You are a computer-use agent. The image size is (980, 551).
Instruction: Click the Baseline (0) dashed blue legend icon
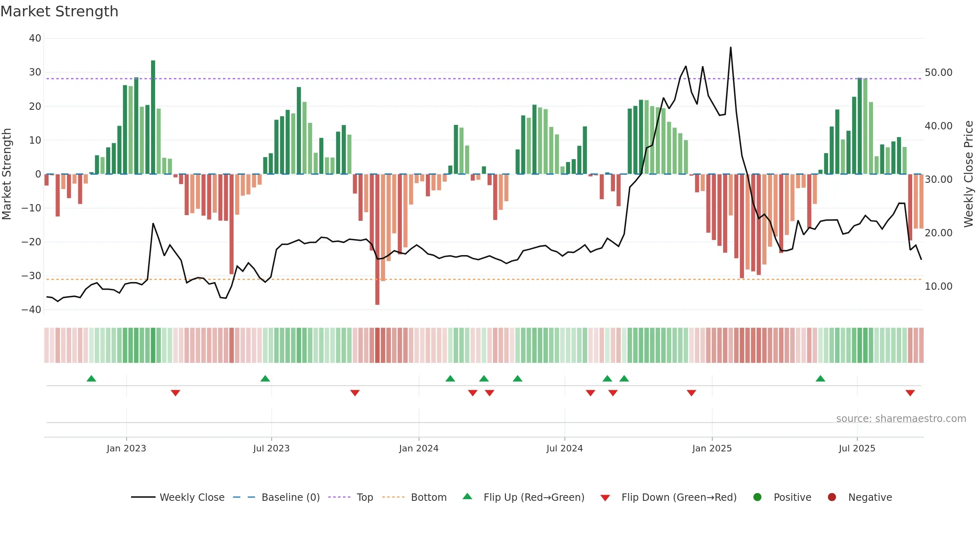244,497
